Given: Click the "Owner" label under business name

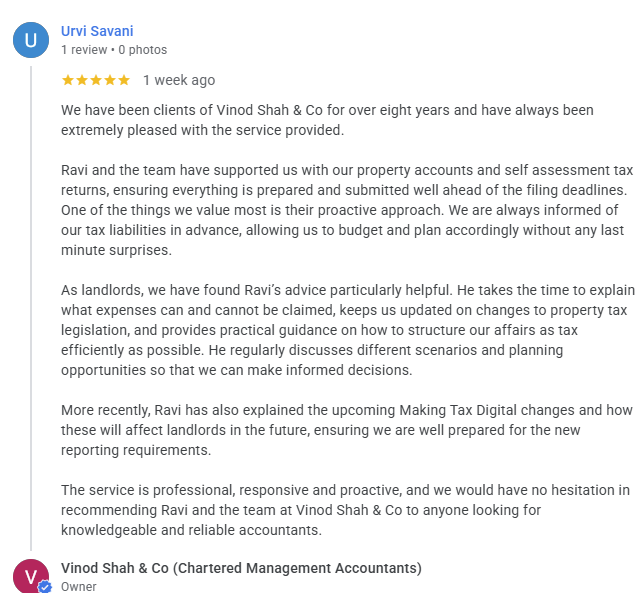Looking at the screenshot, I should click(79, 586).
